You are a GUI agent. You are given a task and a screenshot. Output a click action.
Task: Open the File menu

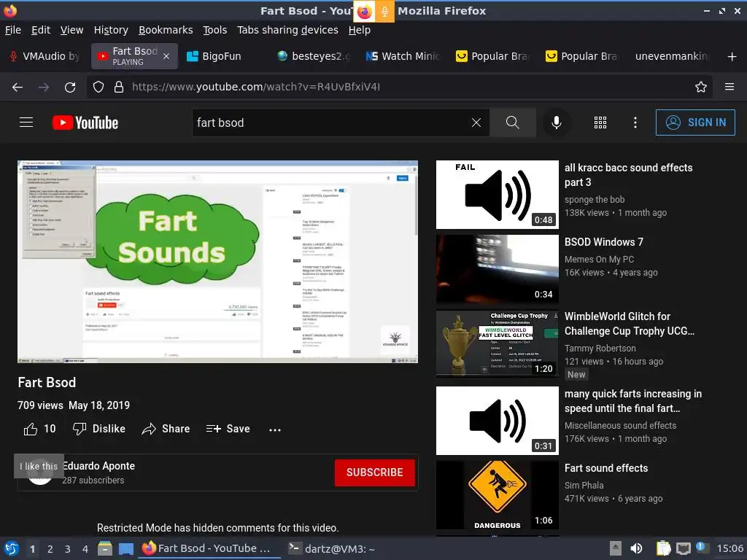pos(13,30)
